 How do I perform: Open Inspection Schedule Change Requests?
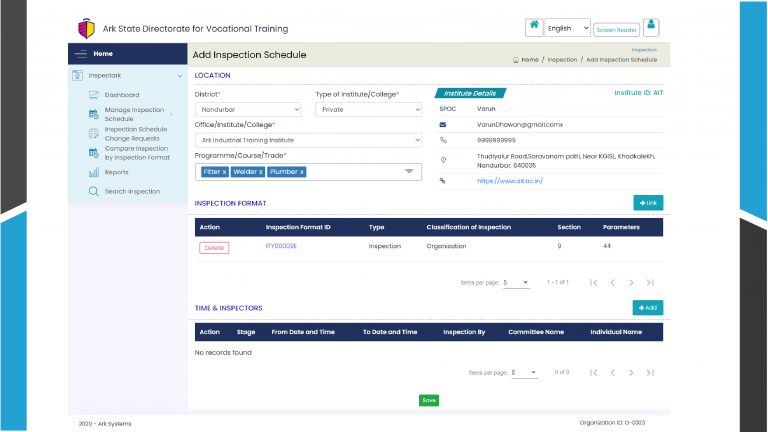(135, 132)
